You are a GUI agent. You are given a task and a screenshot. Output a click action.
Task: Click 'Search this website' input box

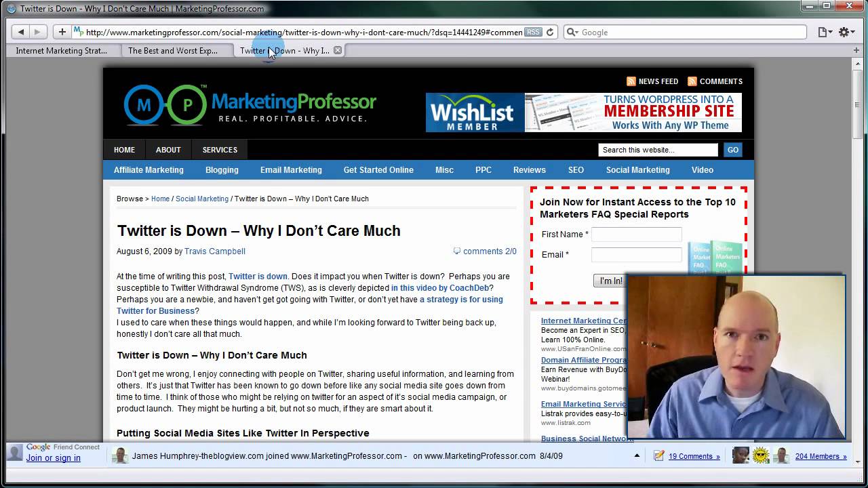tap(658, 150)
